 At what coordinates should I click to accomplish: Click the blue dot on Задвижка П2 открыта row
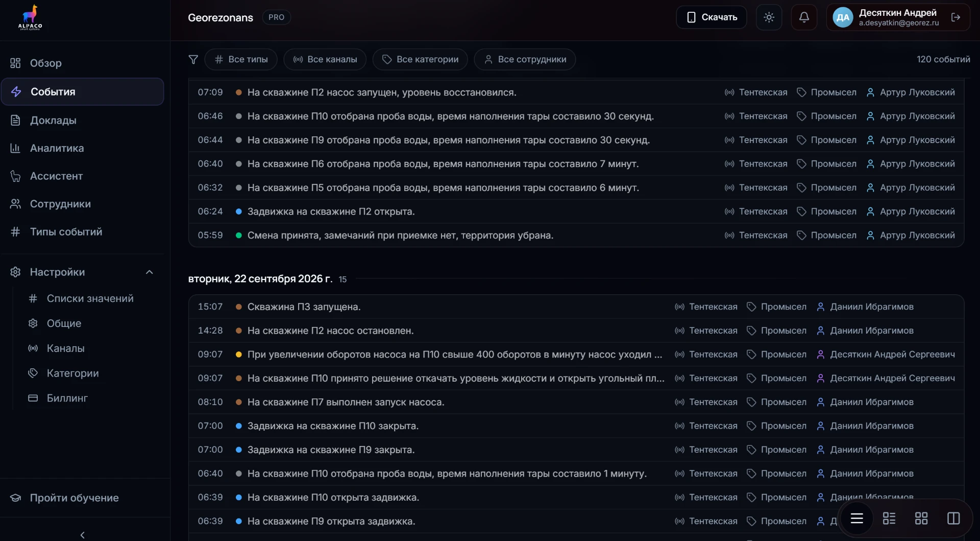238,211
